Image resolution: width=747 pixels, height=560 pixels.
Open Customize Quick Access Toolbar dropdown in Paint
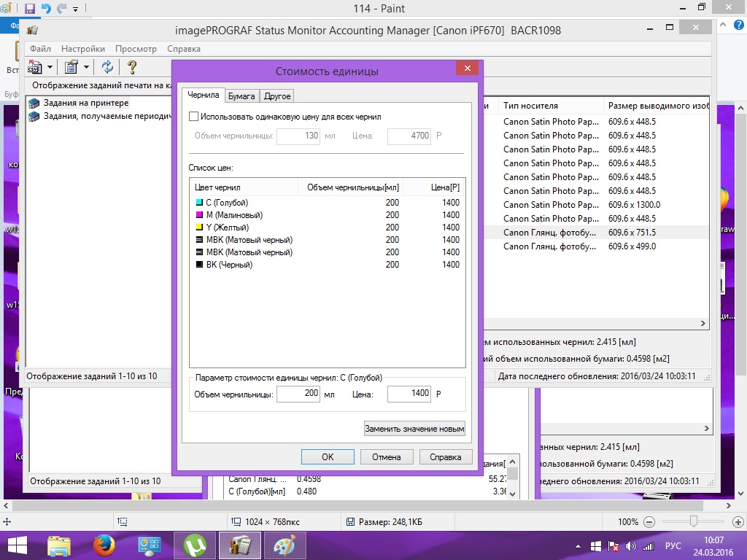75,9
